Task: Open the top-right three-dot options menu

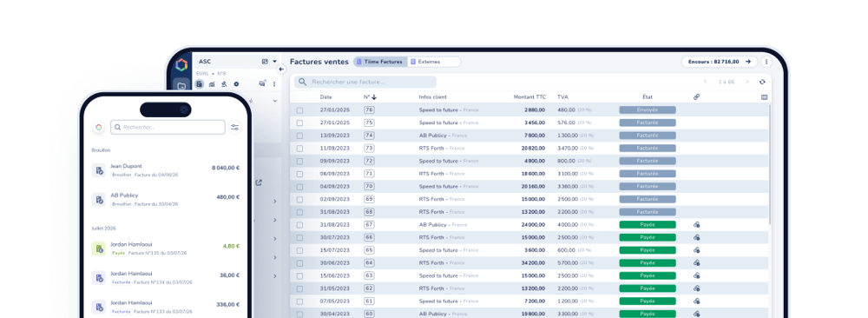Action: tap(766, 62)
